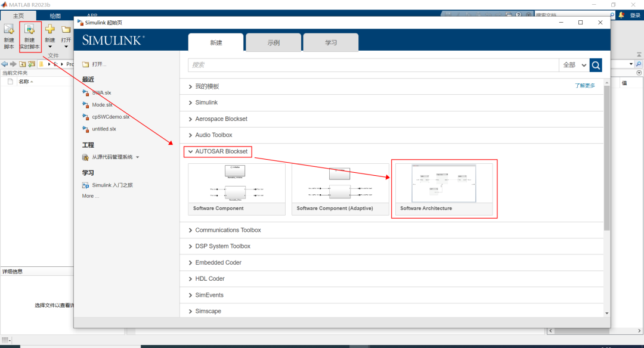
Task: Click the model icon beside Mode.slx
Action: coord(85,105)
